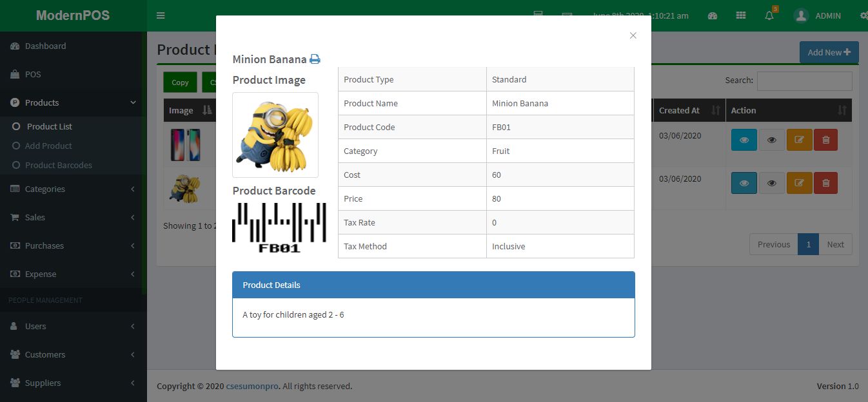Collapse the Products submenu chevron
The height and width of the screenshot is (402, 868).
click(x=133, y=103)
